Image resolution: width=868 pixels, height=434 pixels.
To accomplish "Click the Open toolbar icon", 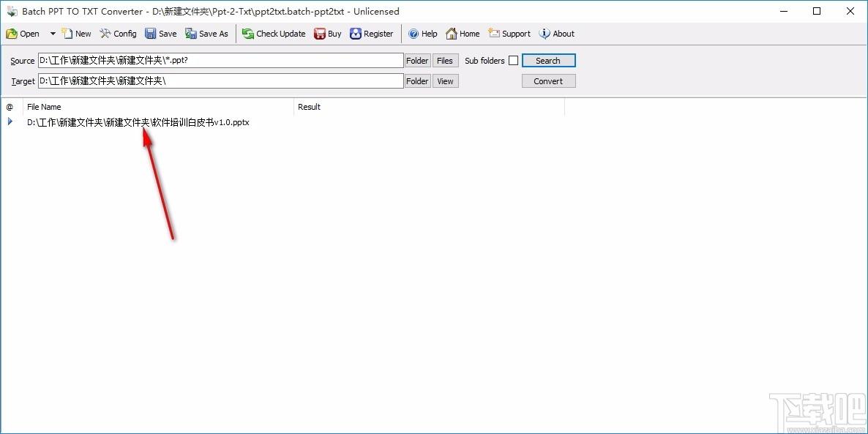I will coord(23,34).
